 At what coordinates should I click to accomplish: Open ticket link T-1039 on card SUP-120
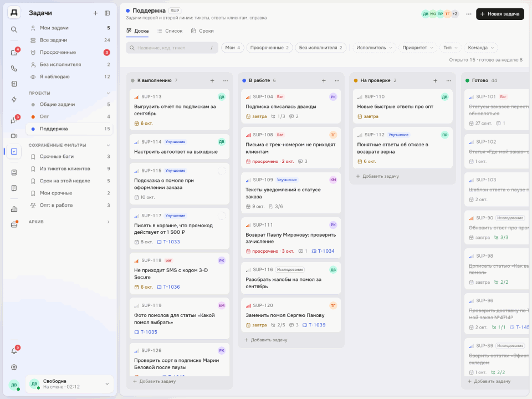click(314, 325)
